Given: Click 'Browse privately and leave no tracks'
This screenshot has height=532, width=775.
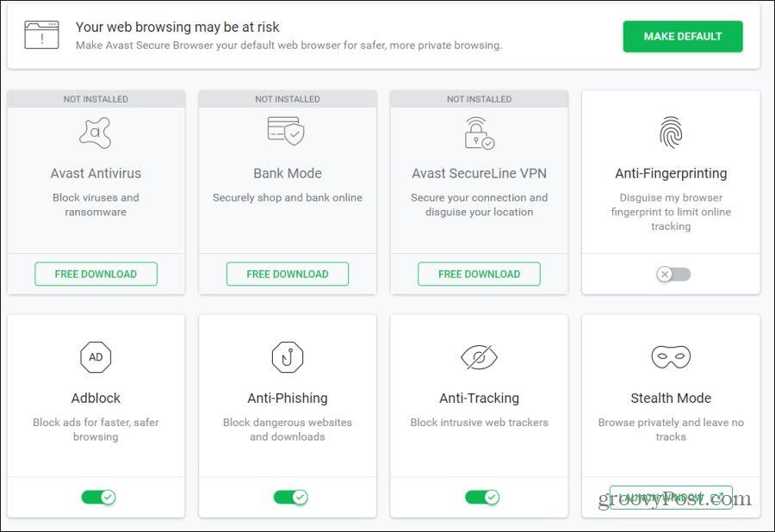Looking at the screenshot, I should tap(671, 430).
